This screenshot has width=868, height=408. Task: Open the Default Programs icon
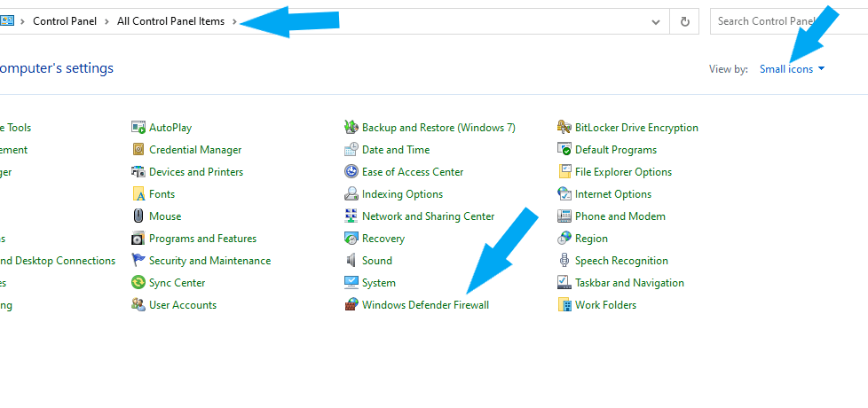pos(564,149)
